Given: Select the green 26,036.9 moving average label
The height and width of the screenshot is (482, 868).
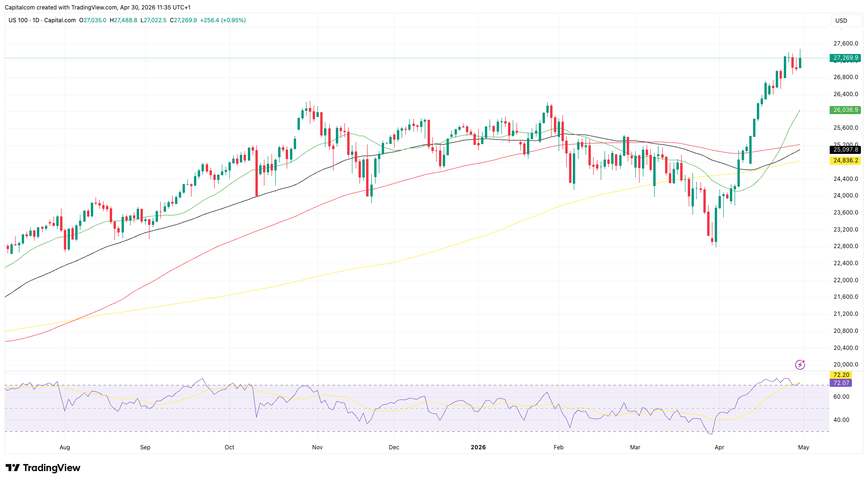Looking at the screenshot, I should pyautogui.click(x=845, y=110).
